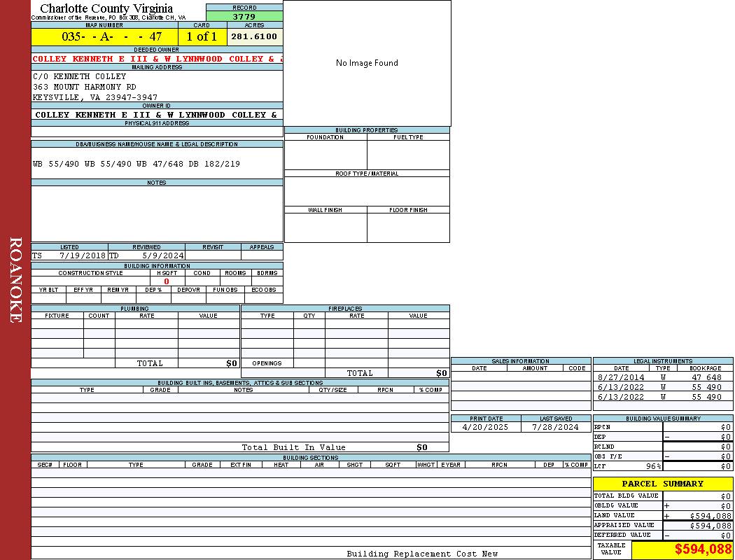Click the 'No Image Found' photo placeholder
Screen dimensions: 735x560
pyautogui.click(x=367, y=63)
